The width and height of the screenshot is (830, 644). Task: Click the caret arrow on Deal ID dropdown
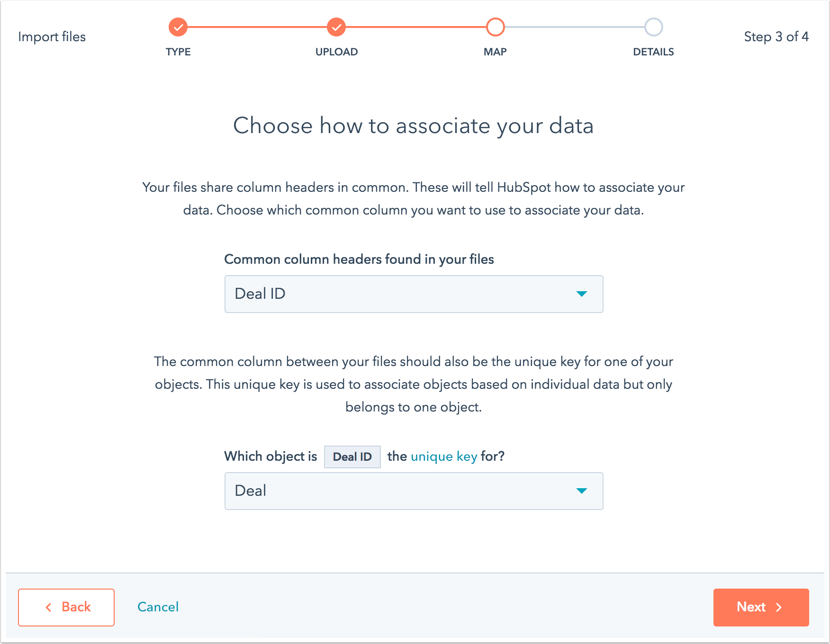(x=582, y=294)
